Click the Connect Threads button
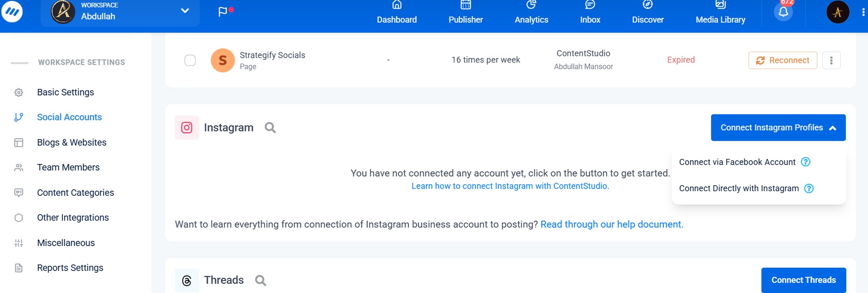 [x=803, y=280]
